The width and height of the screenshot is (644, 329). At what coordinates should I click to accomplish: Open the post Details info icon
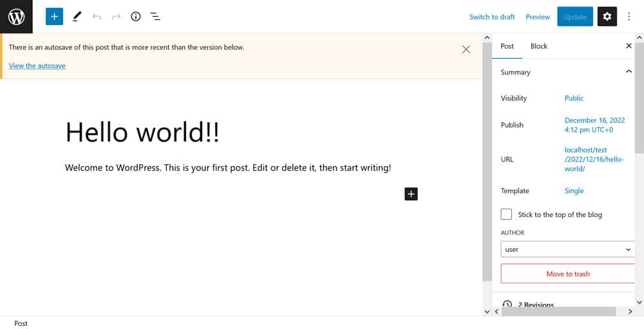pyautogui.click(x=135, y=17)
